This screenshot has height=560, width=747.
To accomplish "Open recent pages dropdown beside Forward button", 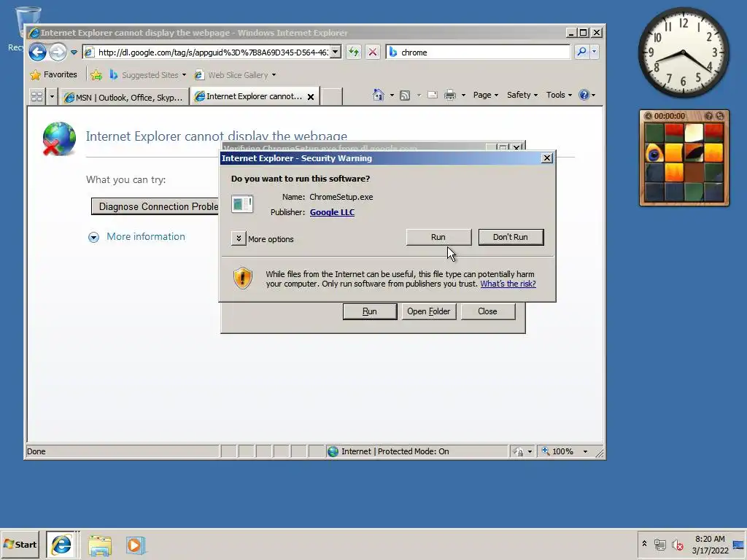I will pyautogui.click(x=74, y=52).
